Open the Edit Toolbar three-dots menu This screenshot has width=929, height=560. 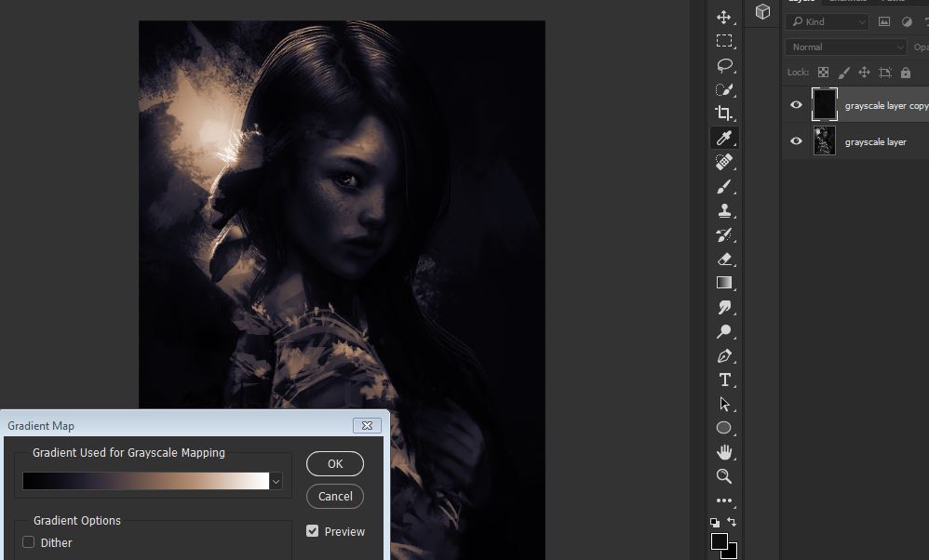coord(723,500)
